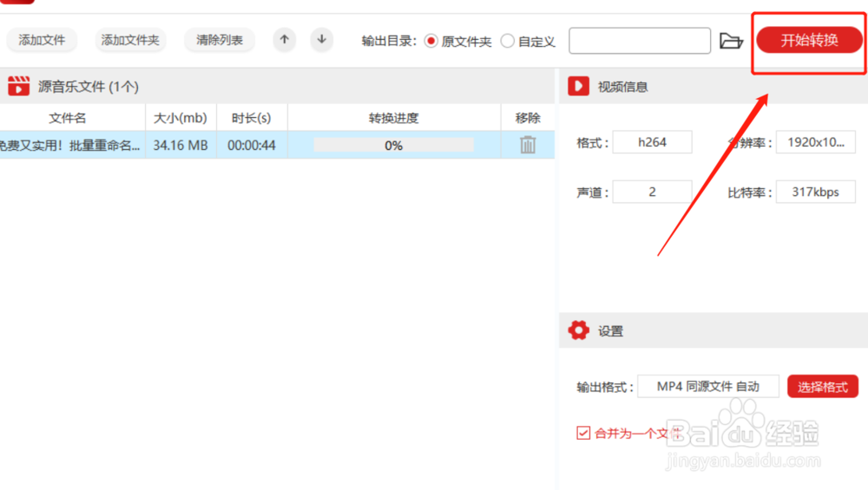This screenshot has height=490, width=868.
Task: Click the 视频信息 panel title
Action: pos(622,87)
